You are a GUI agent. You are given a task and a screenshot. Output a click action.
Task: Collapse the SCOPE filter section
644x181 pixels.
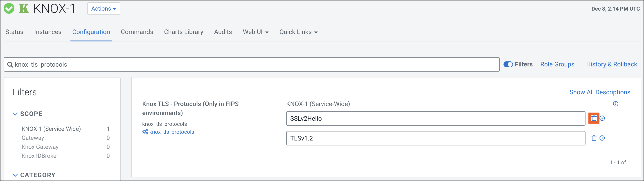pyautogui.click(x=15, y=114)
